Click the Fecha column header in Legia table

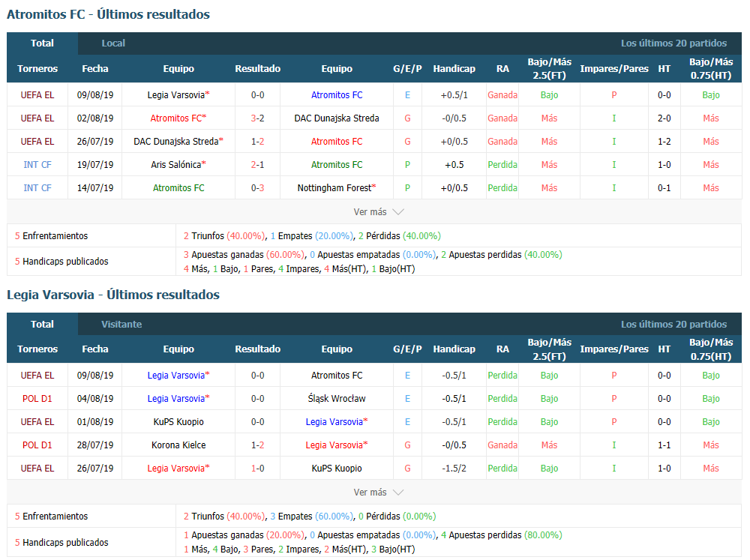(x=95, y=349)
